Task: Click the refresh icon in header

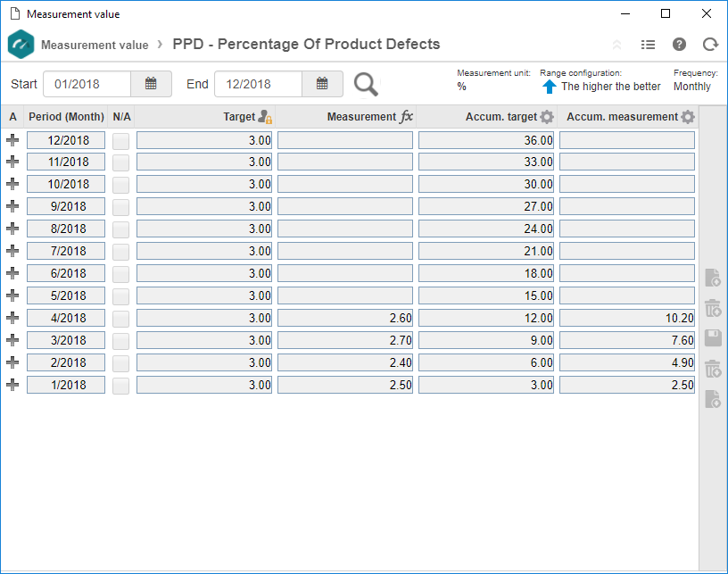Action: pyautogui.click(x=710, y=45)
